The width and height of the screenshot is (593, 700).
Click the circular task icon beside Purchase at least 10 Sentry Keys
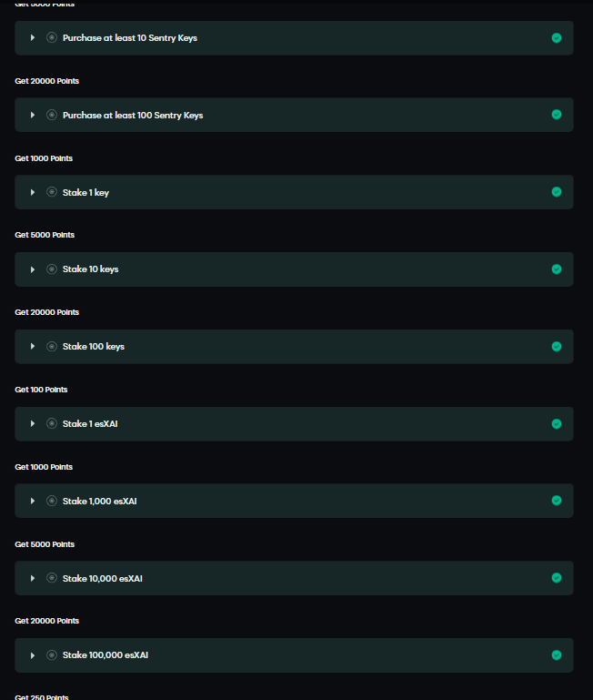52,38
